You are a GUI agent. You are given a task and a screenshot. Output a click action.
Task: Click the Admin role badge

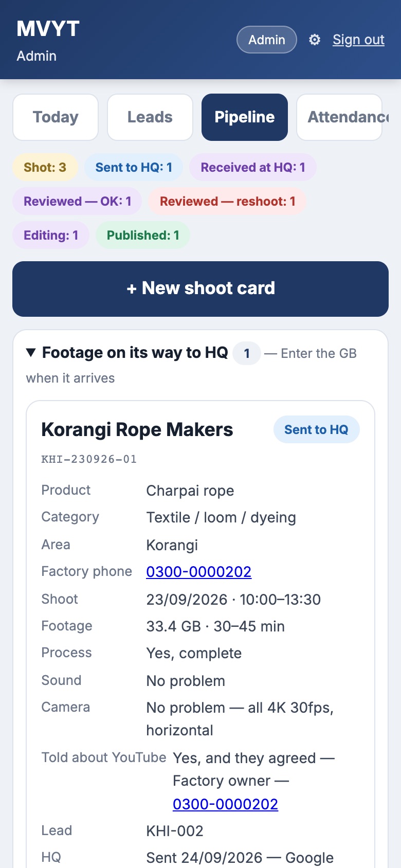pos(267,40)
